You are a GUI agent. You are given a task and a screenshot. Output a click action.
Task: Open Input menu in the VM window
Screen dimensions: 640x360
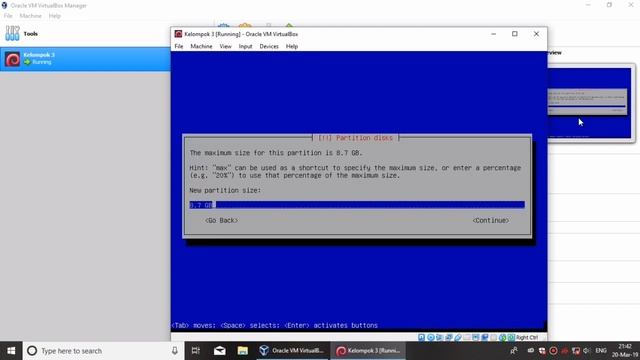pos(245,46)
